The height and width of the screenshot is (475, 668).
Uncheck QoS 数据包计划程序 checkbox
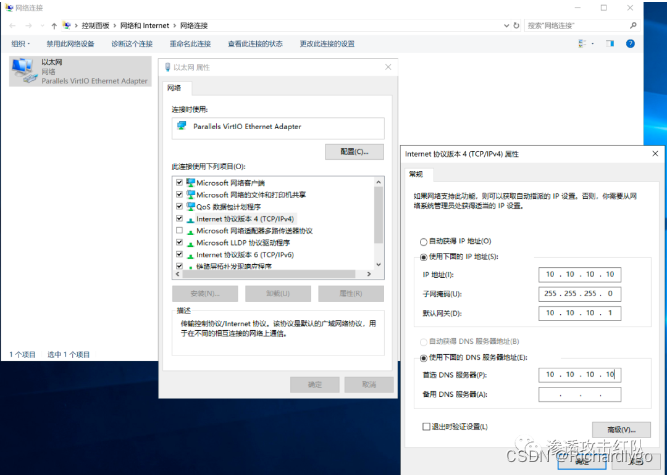pyautogui.click(x=179, y=206)
